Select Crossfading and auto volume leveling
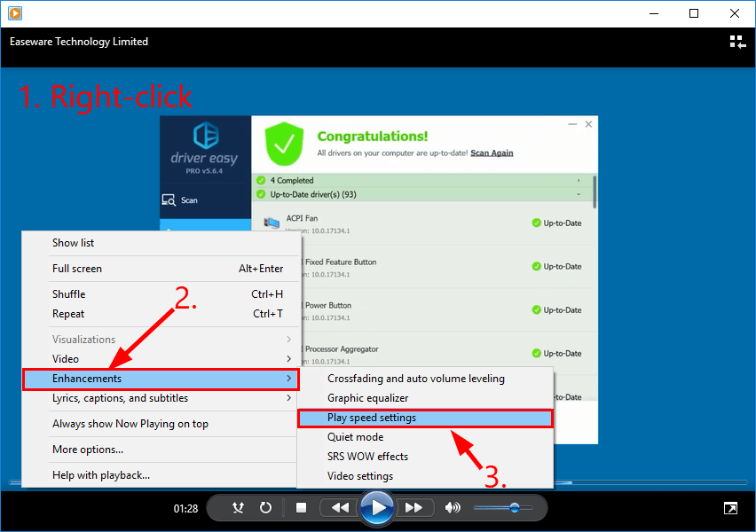The image size is (756, 532). tap(425, 379)
